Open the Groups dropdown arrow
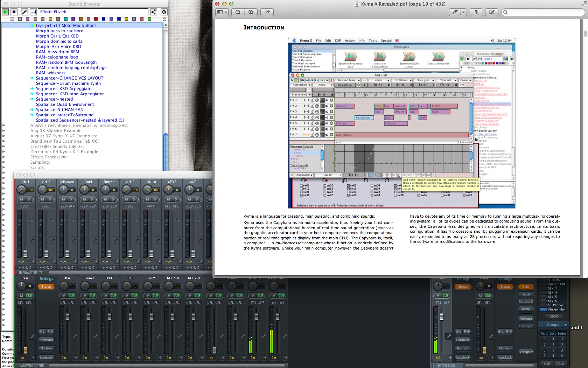Viewport: 588px width, 368px height. (565, 325)
